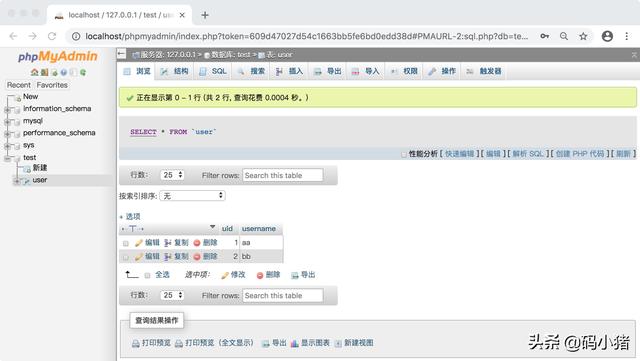Click the phpMyAdmin home icon in sidebar
This screenshot has height=361, width=640.
(34, 72)
